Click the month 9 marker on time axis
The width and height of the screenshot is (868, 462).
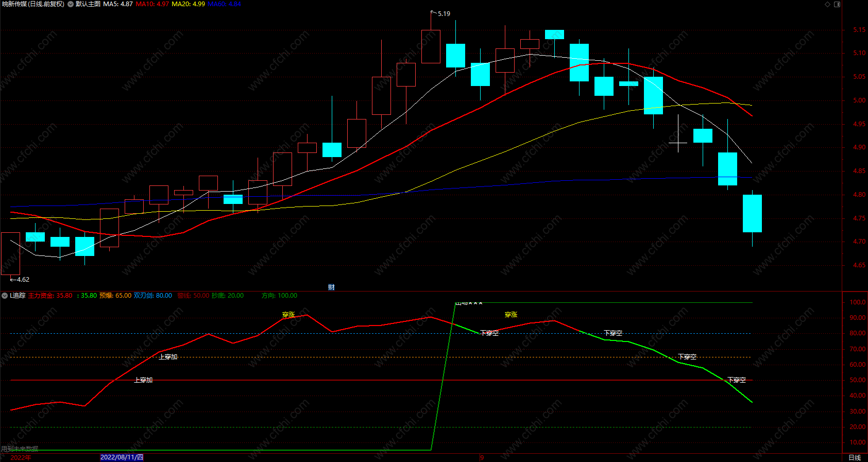(x=482, y=458)
